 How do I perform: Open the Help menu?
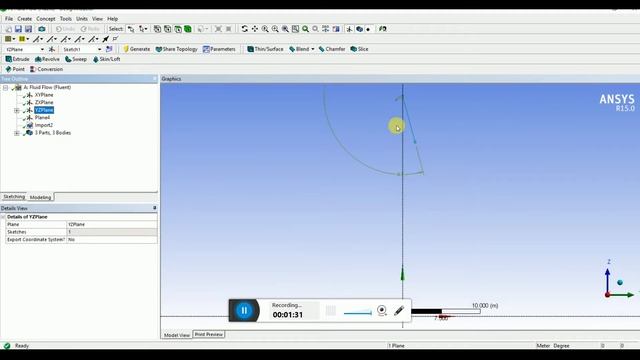click(113, 19)
